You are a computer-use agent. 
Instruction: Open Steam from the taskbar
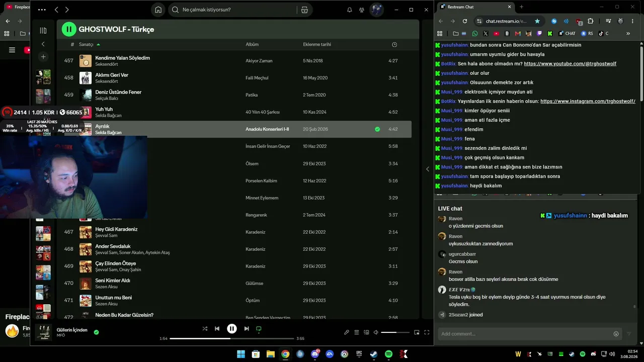tap(374, 354)
